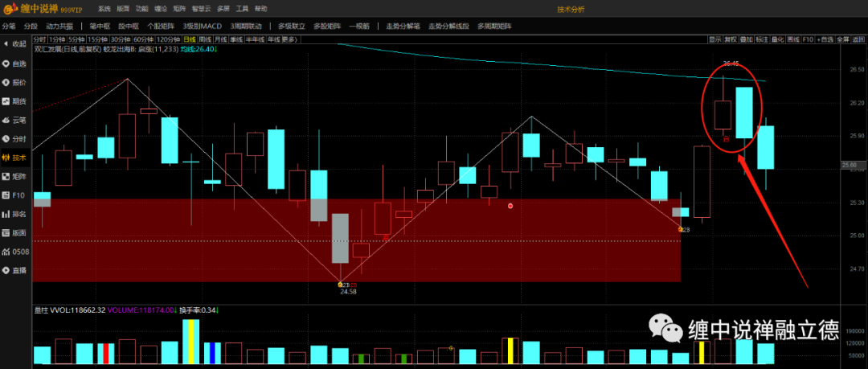Toggle 分笔 indicator in toolbar
Image resolution: width=868 pixels, height=369 pixels.
click(9, 26)
